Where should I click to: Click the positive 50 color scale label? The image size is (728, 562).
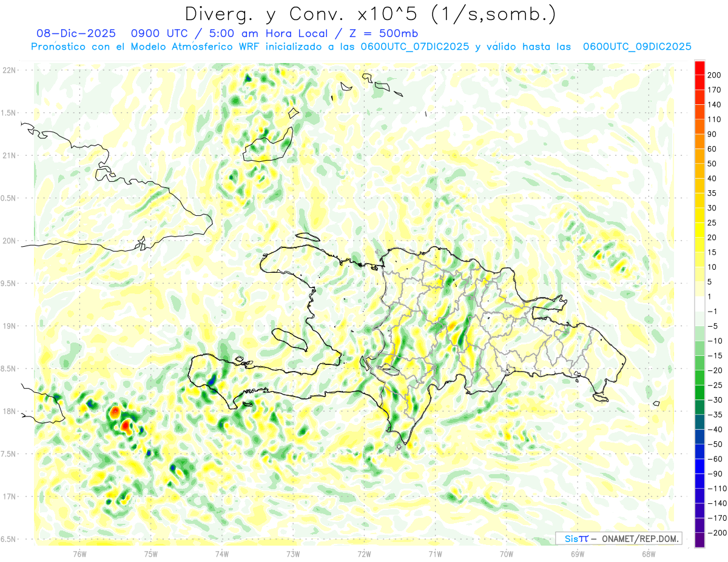[x=712, y=164]
